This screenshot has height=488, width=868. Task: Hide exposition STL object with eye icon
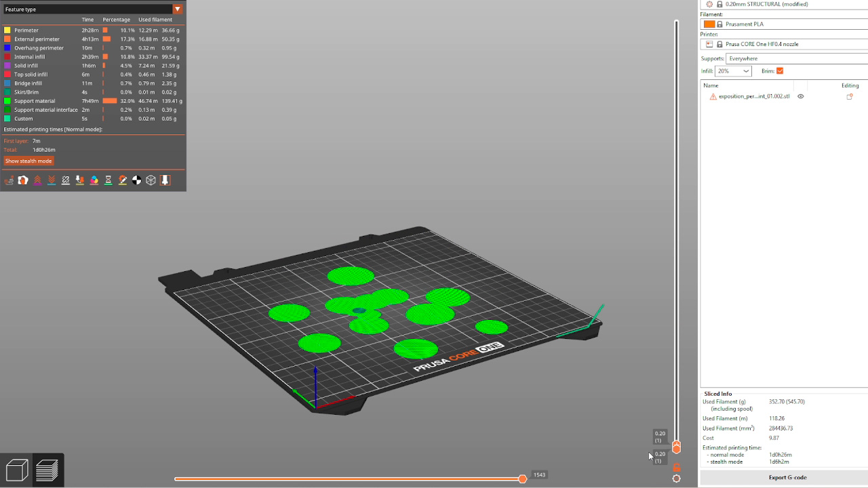[x=800, y=96]
